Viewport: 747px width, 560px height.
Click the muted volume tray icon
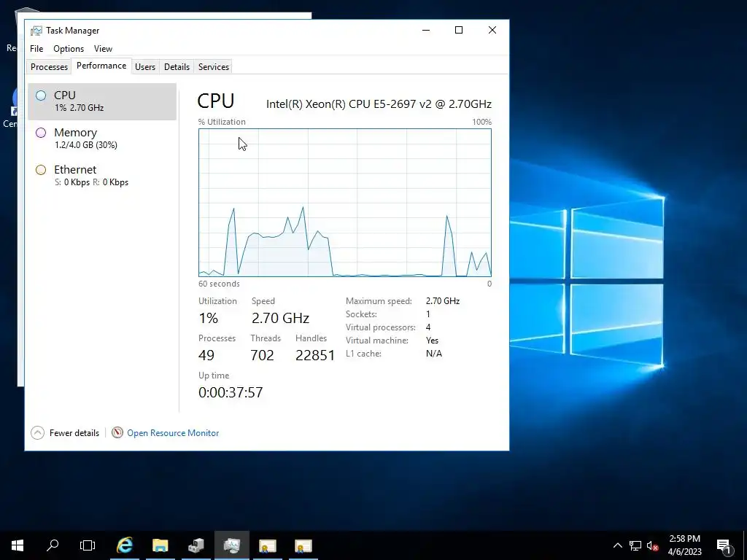pyautogui.click(x=653, y=545)
